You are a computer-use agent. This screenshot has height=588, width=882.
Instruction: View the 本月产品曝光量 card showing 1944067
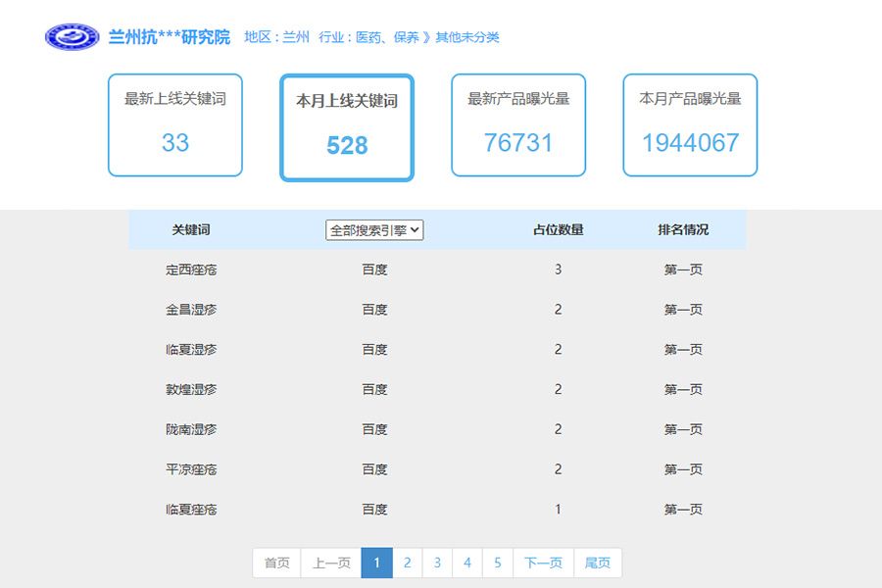689,125
